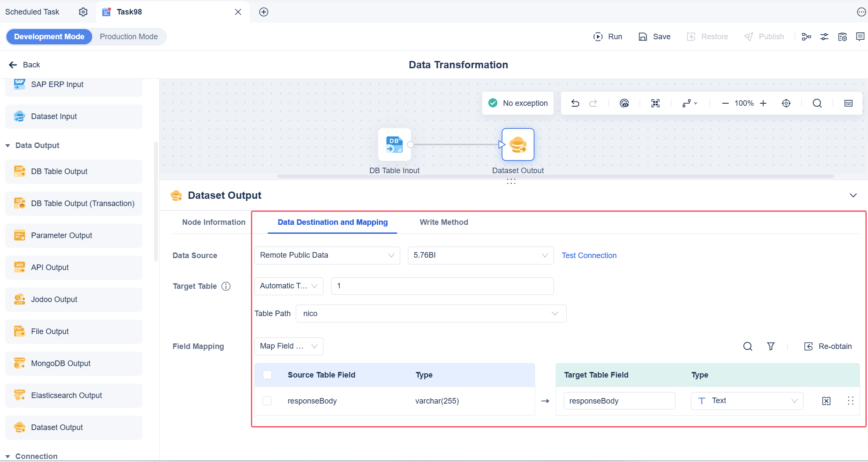
Task: Select the Dataset Output node on canvas
Action: coord(518,145)
